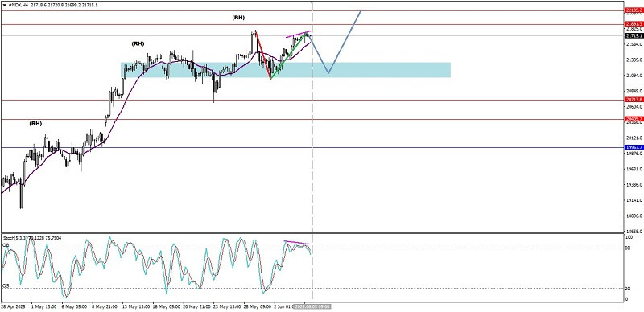
Task: Click the (RH) label just under the 20405.7 line
Action: 35,123
